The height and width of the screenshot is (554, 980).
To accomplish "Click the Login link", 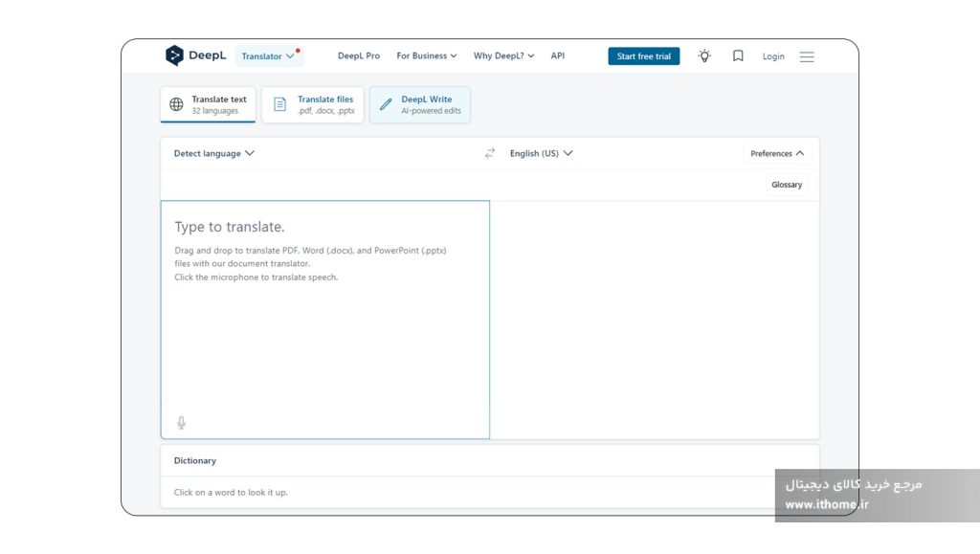I will pos(773,56).
